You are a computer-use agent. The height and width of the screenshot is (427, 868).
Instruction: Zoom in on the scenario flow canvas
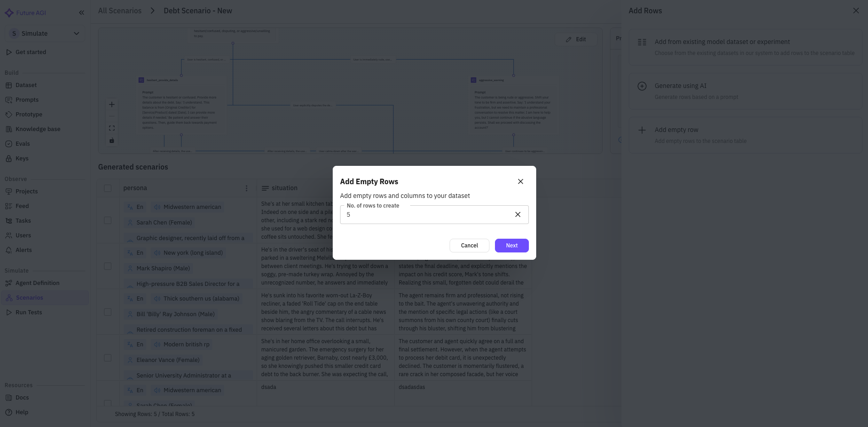[x=112, y=104]
